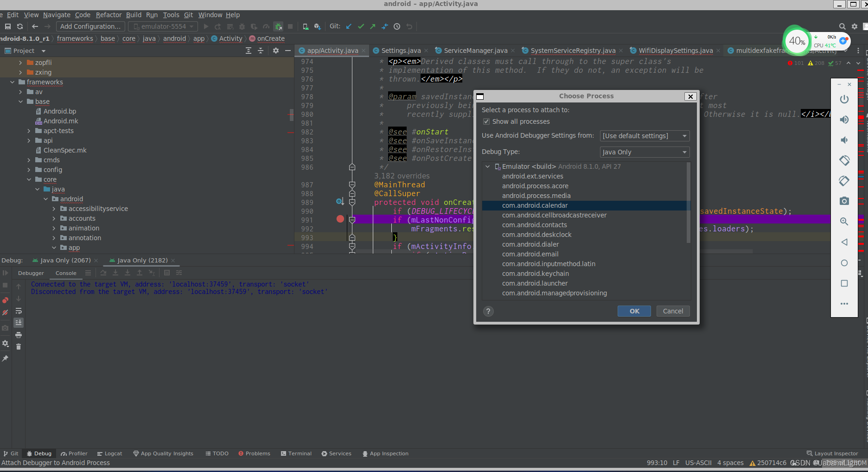Switch to ServiceManager.java editor tab

pyautogui.click(x=475, y=51)
